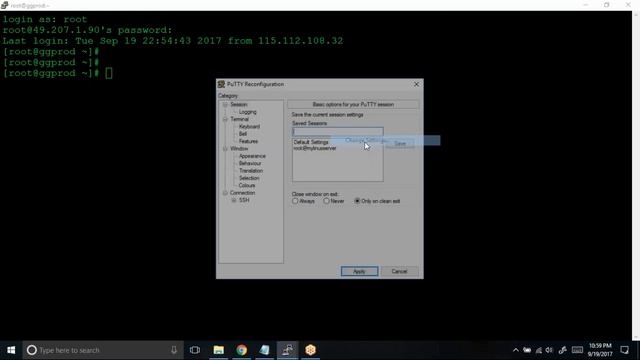Click the Saved Sessions name field
This screenshot has width=640, height=360.
pos(338,131)
